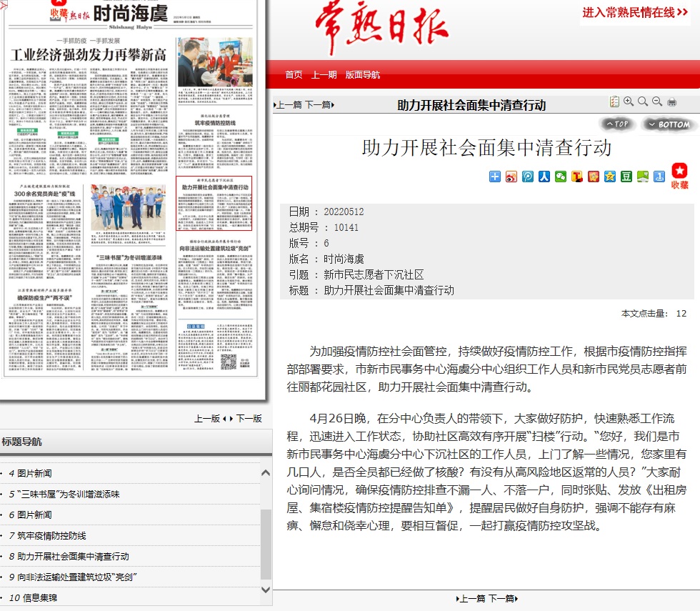The width and height of the screenshot is (700, 611).
Task: Go to 上一期 previous issue
Action: pos(324,74)
